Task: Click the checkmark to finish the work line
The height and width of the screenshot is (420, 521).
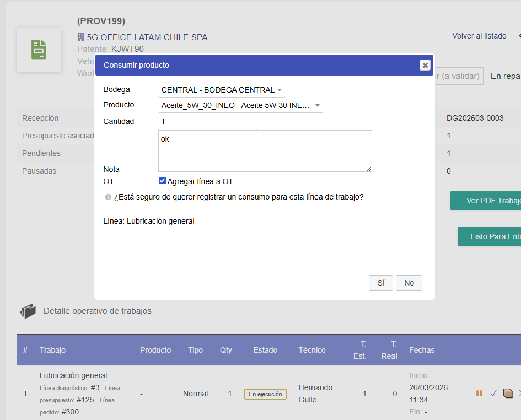Action: pyautogui.click(x=494, y=393)
